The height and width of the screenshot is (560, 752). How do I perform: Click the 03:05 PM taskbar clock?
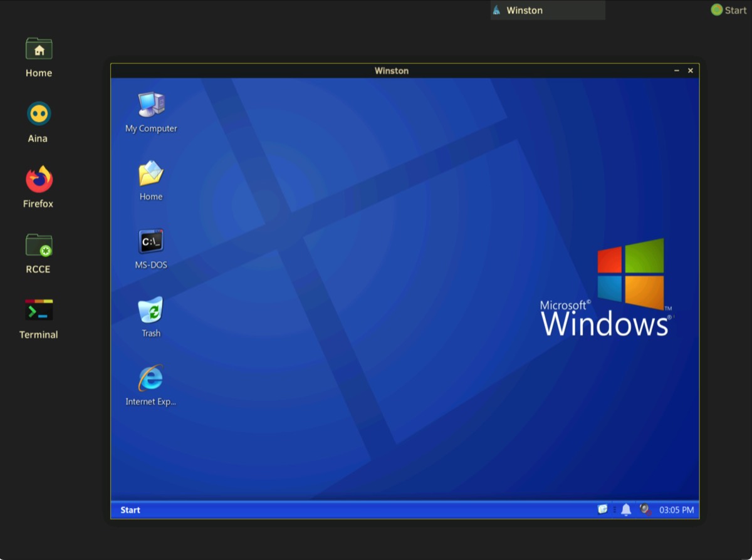coord(676,510)
